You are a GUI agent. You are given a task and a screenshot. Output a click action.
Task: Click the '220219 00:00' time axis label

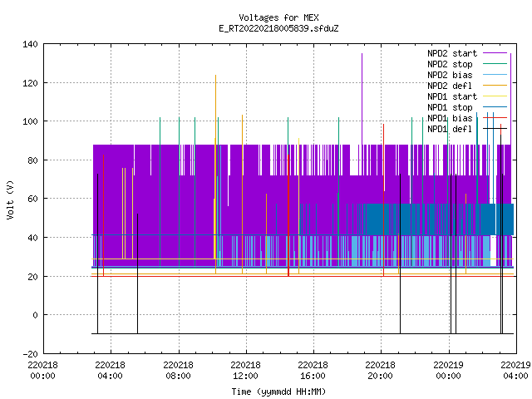[448, 371]
